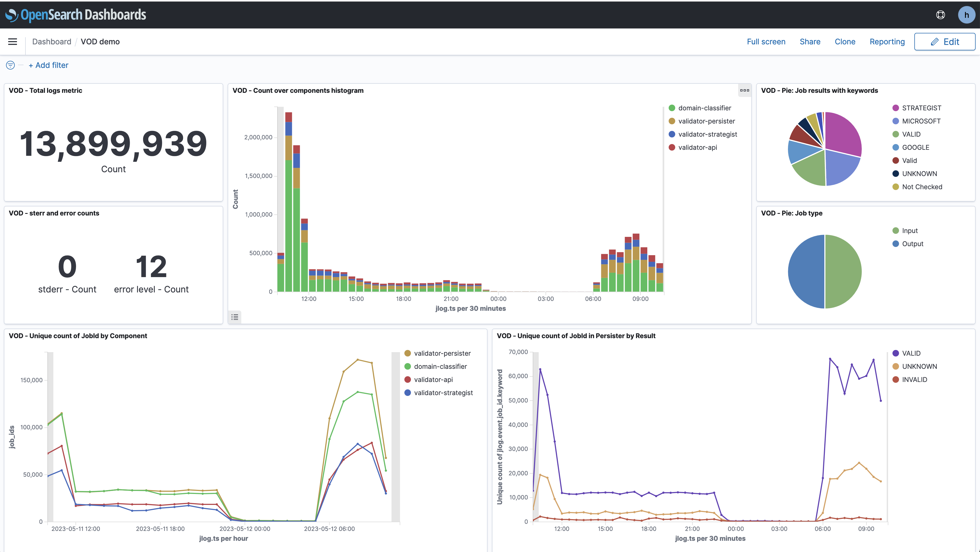Click the Share link
980x552 pixels.
click(x=810, y=42)
